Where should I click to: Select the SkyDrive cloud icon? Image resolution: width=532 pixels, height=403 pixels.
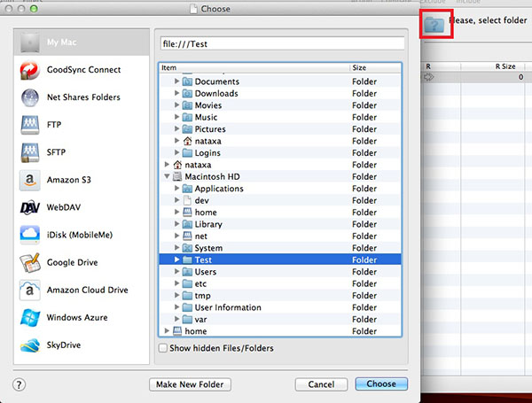pyautogui.click(x=30, y=345)
